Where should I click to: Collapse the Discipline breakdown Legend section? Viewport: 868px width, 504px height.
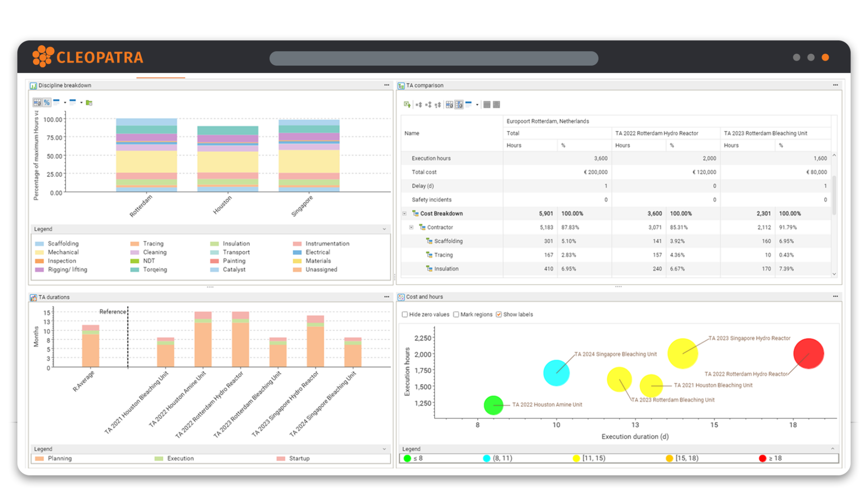[384, 229]
